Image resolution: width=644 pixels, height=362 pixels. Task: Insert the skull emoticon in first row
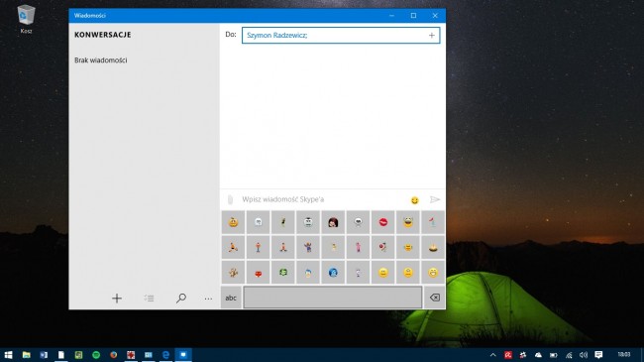(x=358, y=222)
